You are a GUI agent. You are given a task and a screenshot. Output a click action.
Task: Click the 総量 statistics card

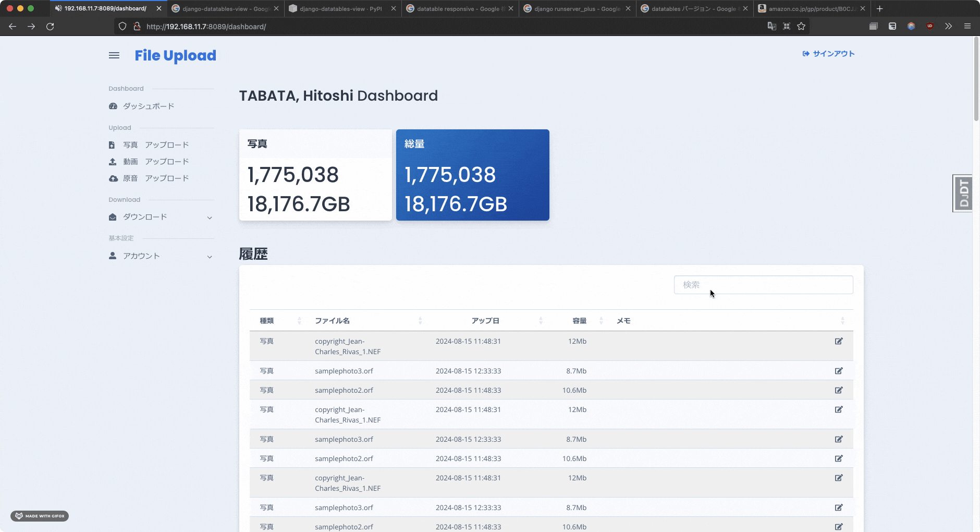pyautogui.click(x=473, y=175)
